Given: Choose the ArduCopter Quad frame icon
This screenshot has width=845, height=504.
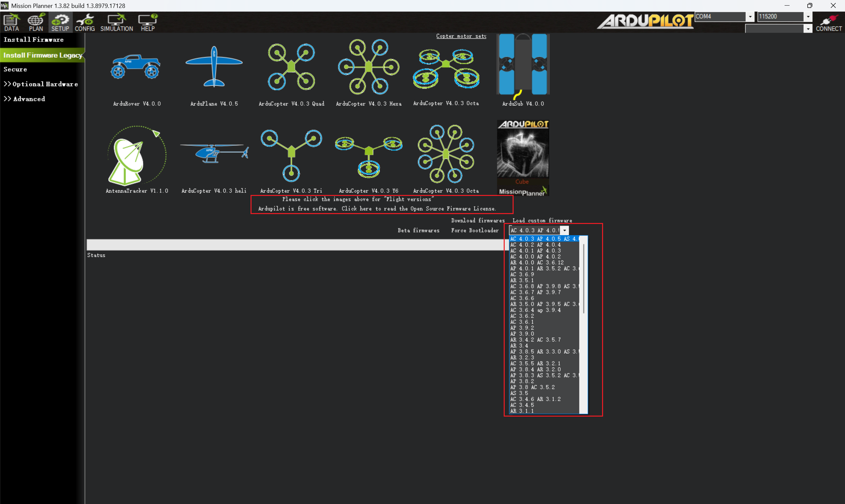Looking at the screenshot, I should [x=291, y=67].
